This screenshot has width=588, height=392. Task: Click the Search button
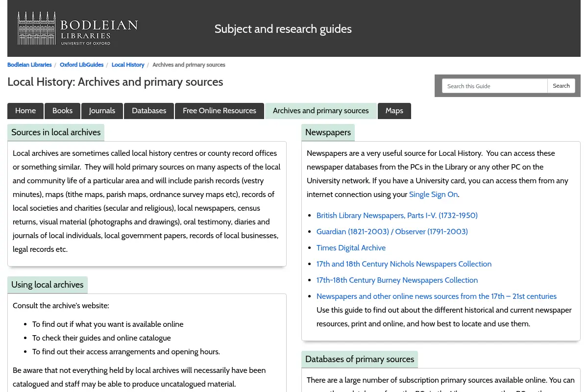(561, 86)
